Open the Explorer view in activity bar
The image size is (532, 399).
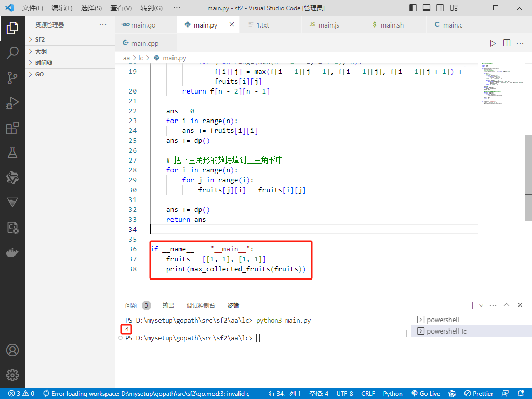12,28
